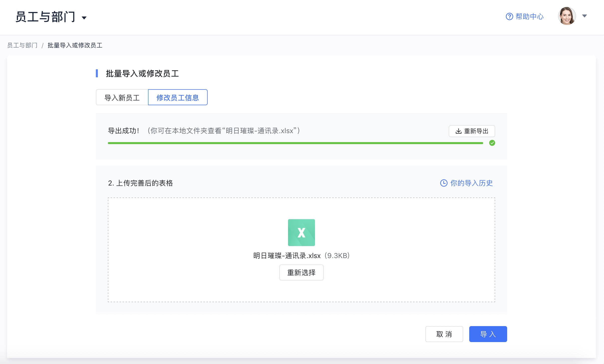The width and height of the screenshot is (604, 364).
Task: Click the 员工与部门 page heading
Action: pos(45,17)
